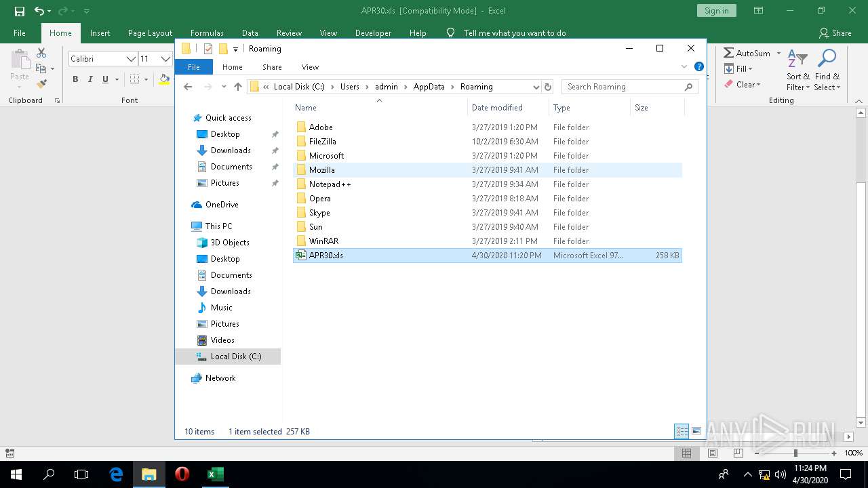The width and height of the screenshot is (868, 488).
Task: Open the Clear dropdown in Editing group
Action: (x=743, y=85)
